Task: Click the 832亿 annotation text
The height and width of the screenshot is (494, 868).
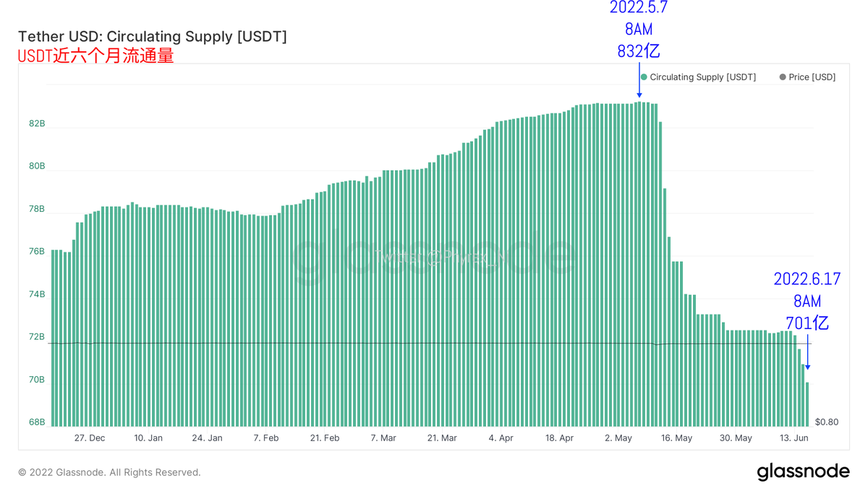Action: click(x=639, y=51)
